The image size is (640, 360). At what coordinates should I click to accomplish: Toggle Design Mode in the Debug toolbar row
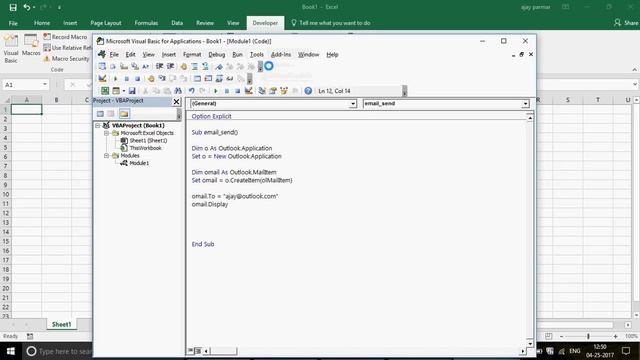tap(102, 78)
